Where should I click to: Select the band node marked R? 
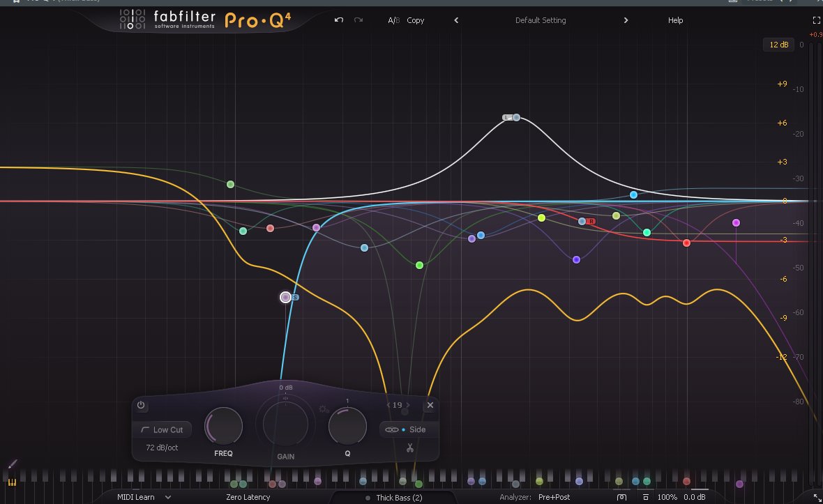tap(582, 221)
